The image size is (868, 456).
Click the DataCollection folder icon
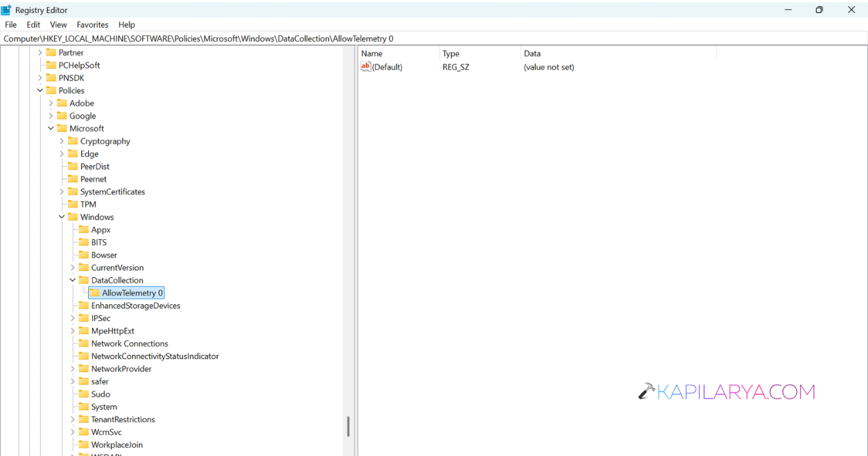83,280
